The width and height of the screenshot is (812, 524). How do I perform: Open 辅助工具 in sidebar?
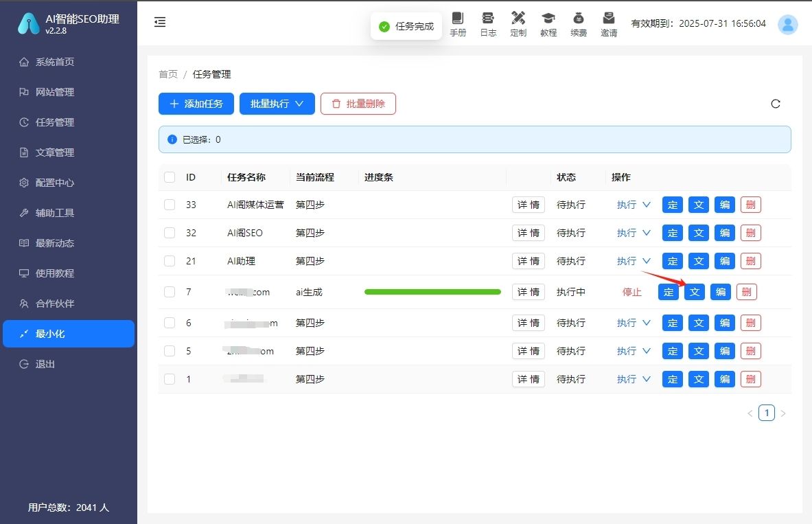point(69,212)
